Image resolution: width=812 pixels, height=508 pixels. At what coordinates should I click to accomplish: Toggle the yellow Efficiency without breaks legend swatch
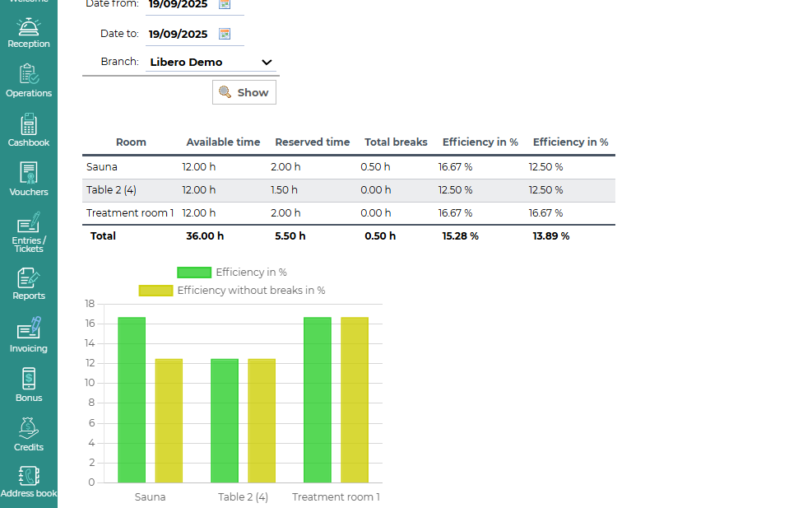[x=155, y=291]
